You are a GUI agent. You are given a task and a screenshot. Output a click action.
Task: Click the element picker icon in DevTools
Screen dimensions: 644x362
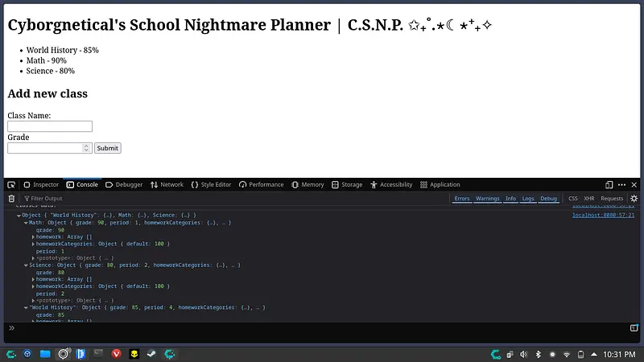[x=11, y=184]
